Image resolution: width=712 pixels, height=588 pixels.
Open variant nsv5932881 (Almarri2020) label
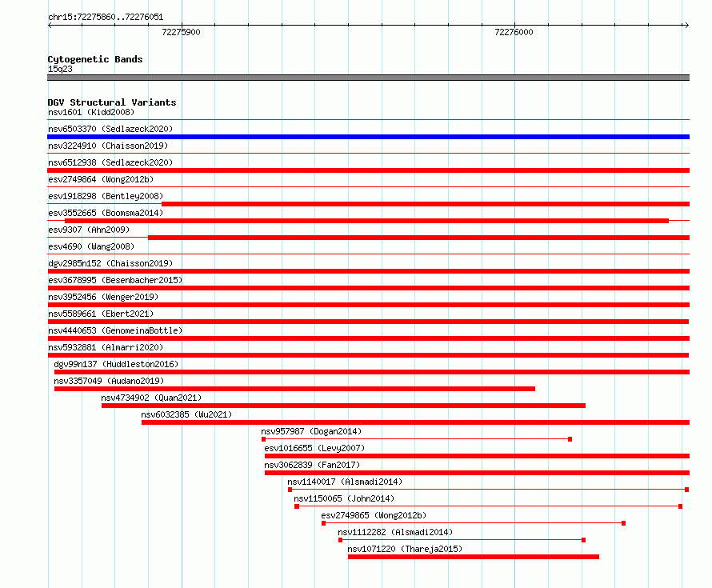pos(106,347)
